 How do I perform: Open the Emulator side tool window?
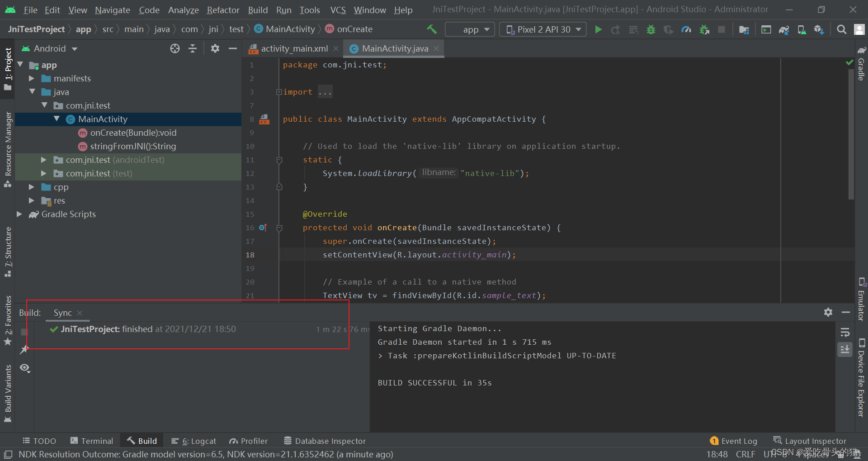tap(861, 299)
